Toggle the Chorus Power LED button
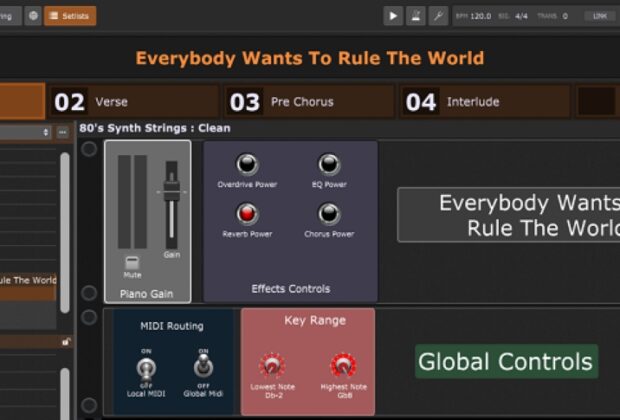Viewport: 620px width, 420px height. [329, 214]
